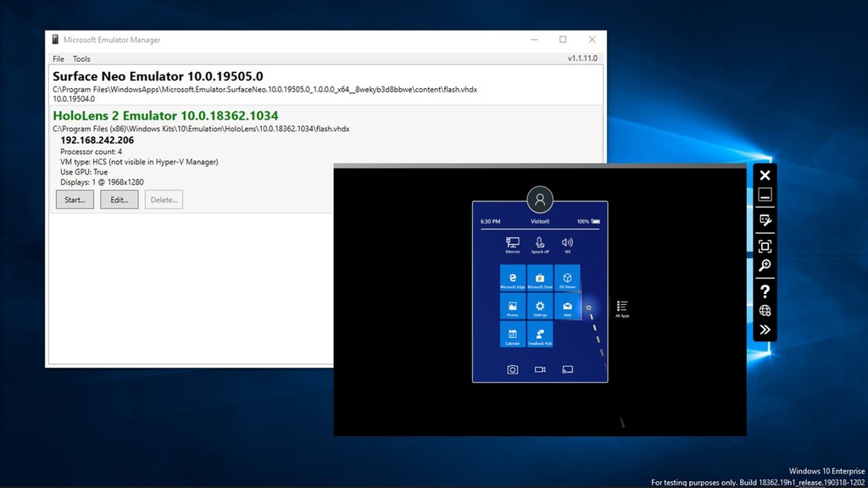Start the HoloLens 2 Emulator

coord(74,199)
